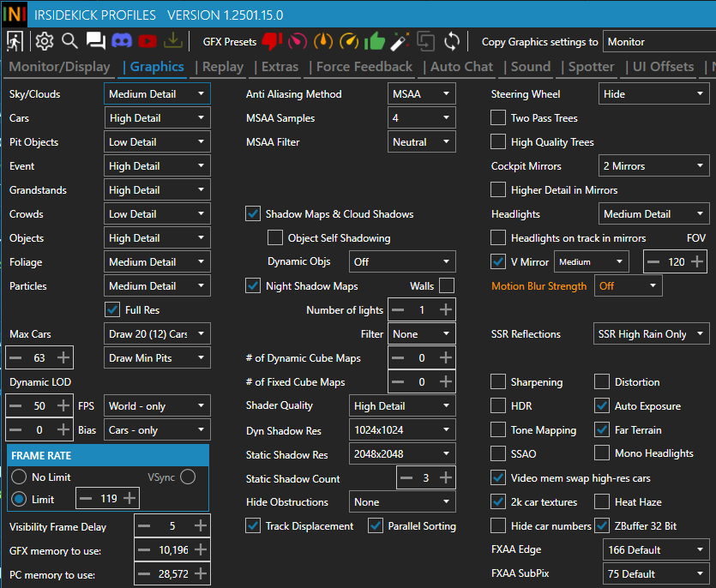The image size is (716, 588).
Task: Open the YouTube icon
Action: [147, 41]
